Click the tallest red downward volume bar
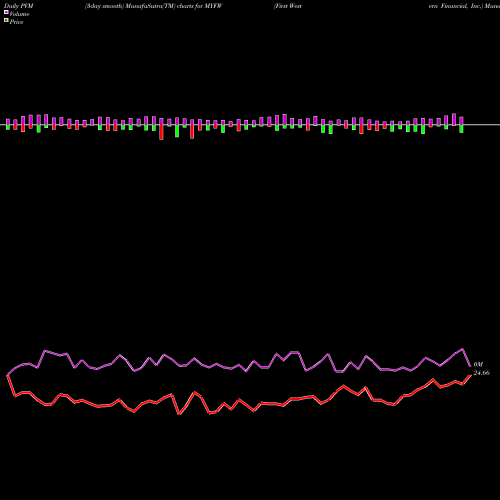The height and width of the screenshot is (500, 500). [x=161, y=132]
